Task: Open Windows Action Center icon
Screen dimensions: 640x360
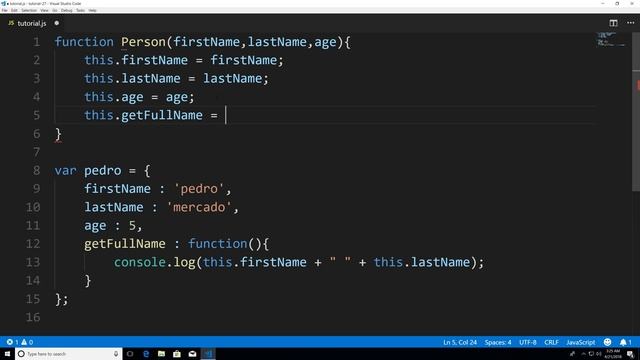Action: [x=631, y=354]
